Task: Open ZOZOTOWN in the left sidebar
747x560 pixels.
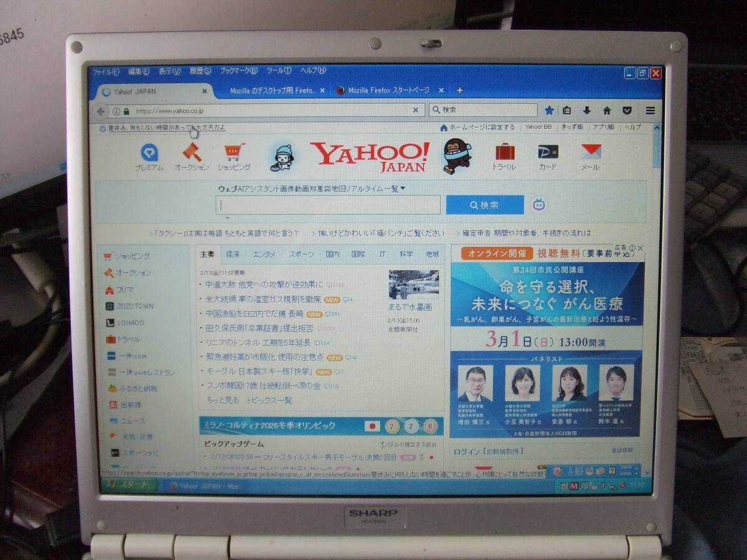Action: point(129,306)
